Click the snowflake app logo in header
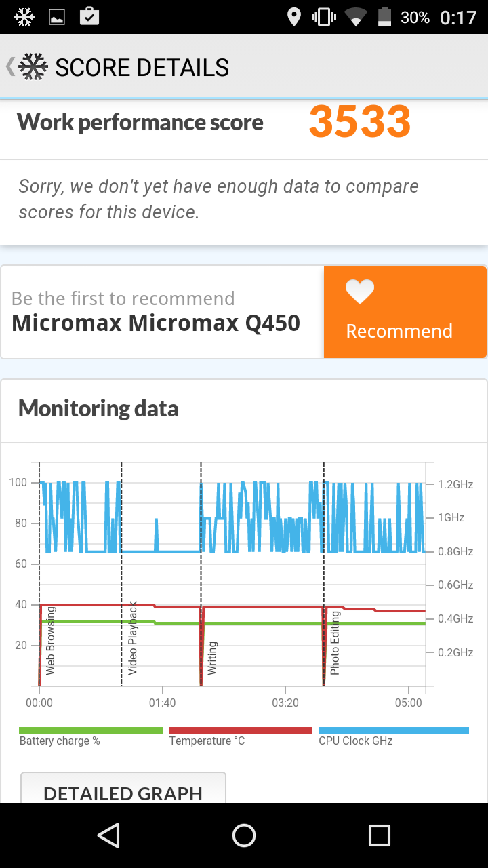 tap(33, 66)
